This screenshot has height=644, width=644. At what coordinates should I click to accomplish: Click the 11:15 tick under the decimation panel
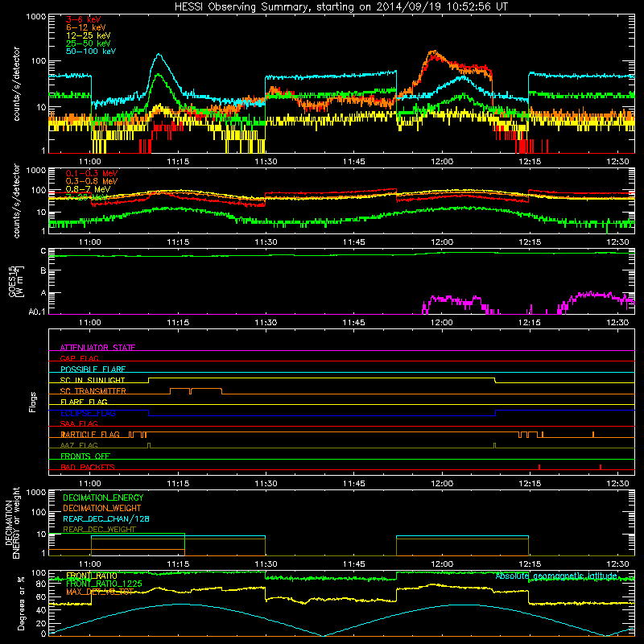(178, 564)
